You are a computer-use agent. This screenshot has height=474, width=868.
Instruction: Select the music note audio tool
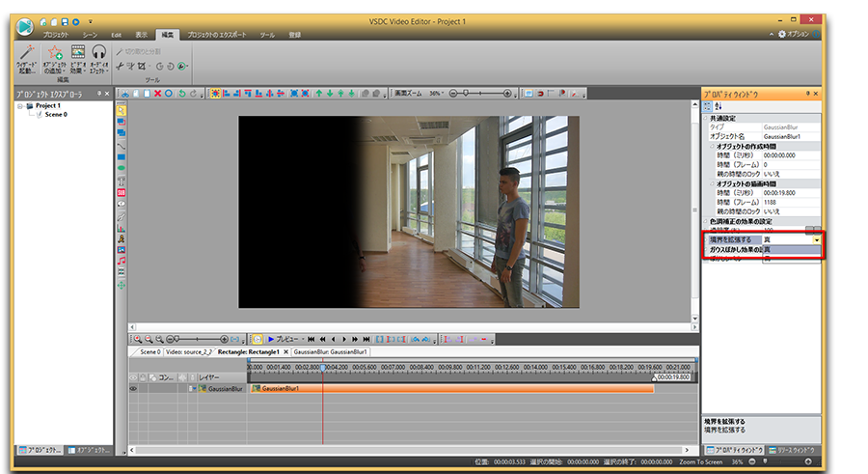tap(122, 261)
